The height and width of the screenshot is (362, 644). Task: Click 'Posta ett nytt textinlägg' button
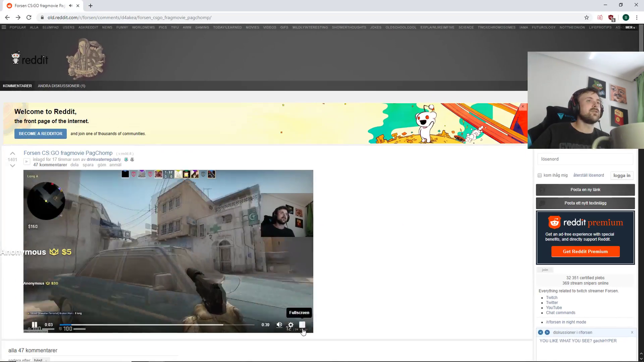(585, 203)
